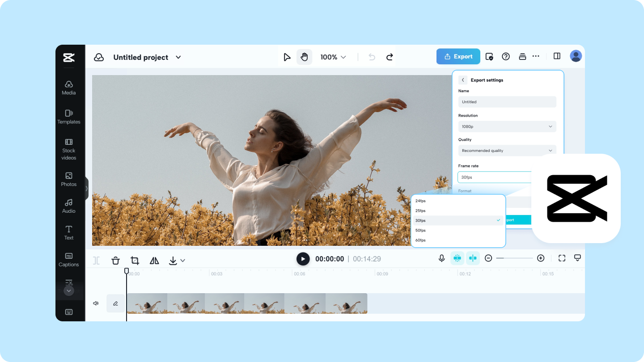Click the CapCut logo in the sidebar
Image resolution: width=644 pixels, height=362 pixels.
69,57
